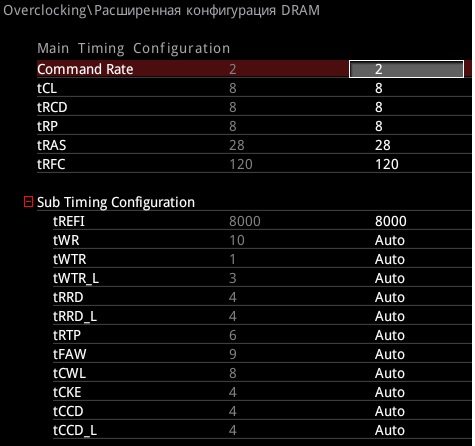Select the tRP setting value

[x=379, y=126]
